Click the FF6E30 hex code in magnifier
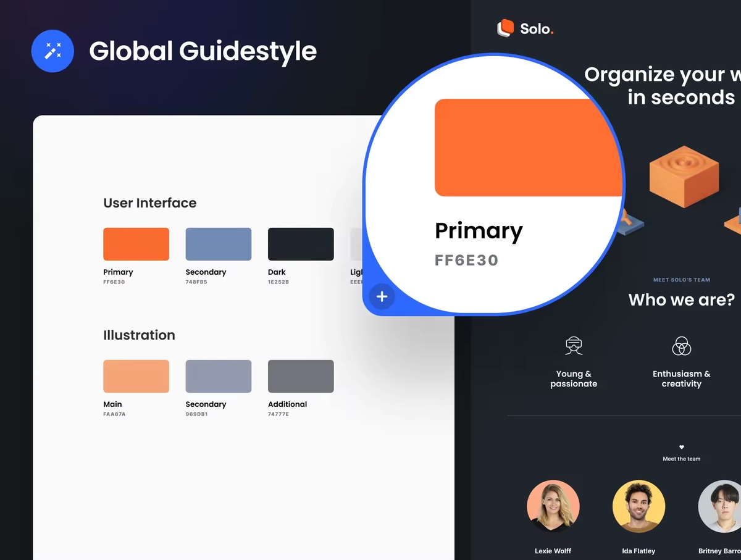The height and width of the screenshot is (560, 741). click(x=466, y=260)
